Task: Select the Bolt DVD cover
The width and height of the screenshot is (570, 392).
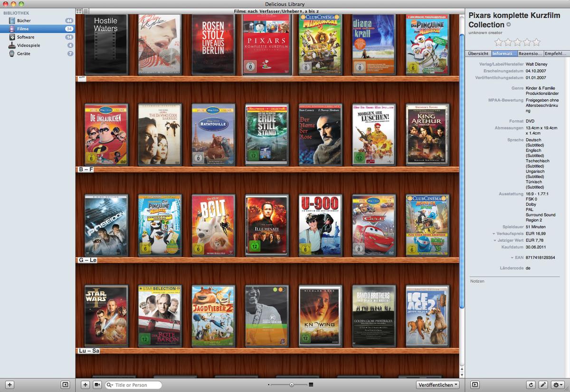Action: 213,225
